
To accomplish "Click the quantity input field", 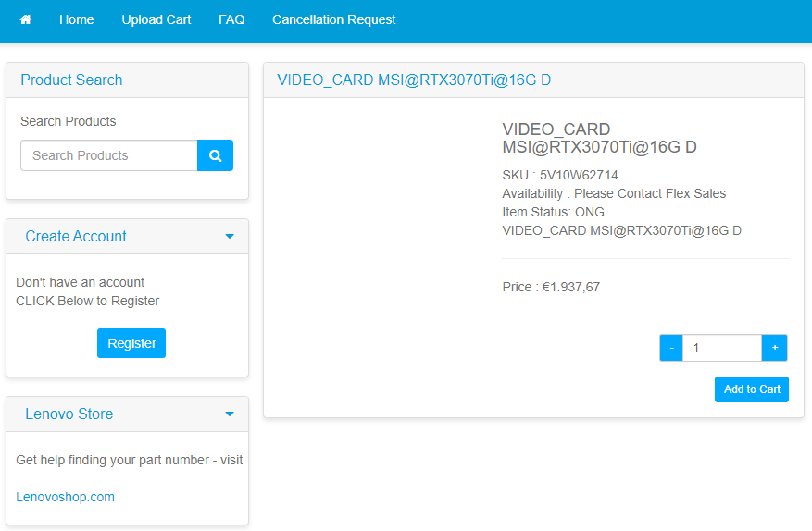I will [722, 348].
